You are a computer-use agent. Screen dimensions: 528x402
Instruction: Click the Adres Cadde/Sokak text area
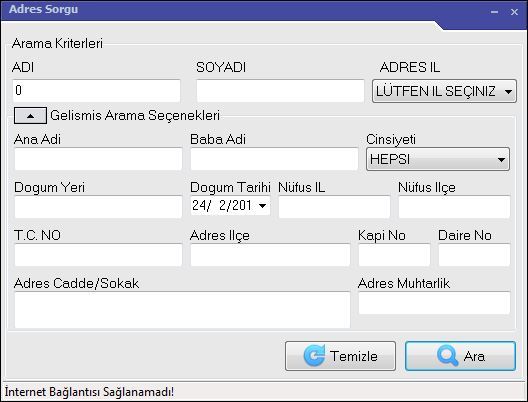(x=182, y=310)
